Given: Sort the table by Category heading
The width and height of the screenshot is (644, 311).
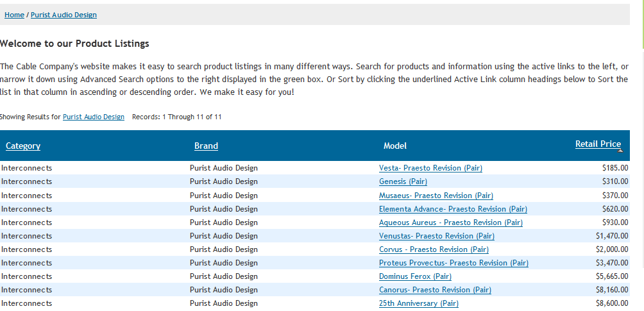Looking at the screenshot, I should [23, 146].
